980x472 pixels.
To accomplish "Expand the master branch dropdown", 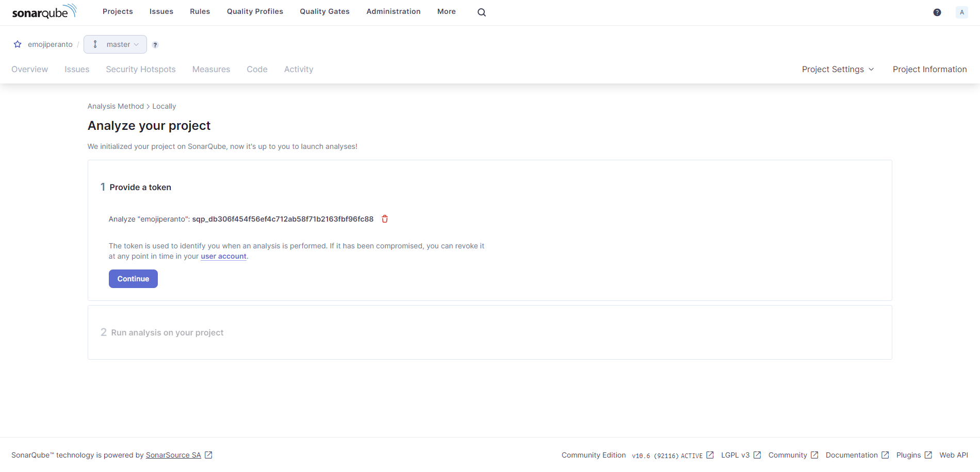I will 116,44.
